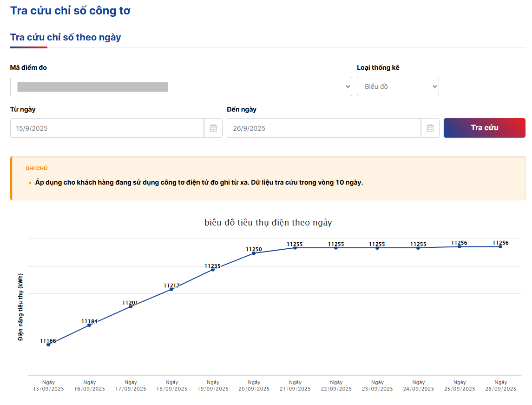Screen dimensions: 532x405
Task: Click the chart point labeled 11235
Action: (213, 269)
